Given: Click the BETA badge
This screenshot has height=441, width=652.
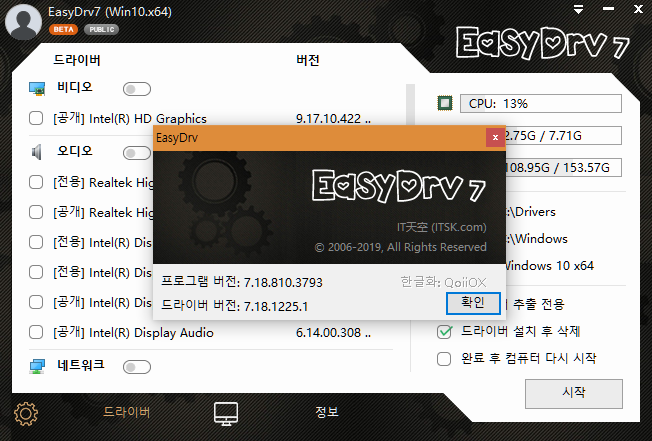Looking at the screenshot, I should coord(63,30).
